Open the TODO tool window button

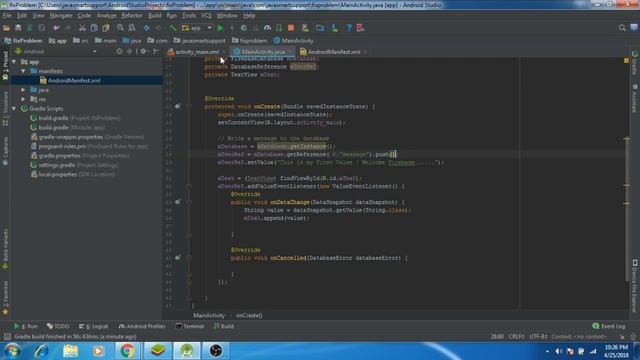pos(58,326)
